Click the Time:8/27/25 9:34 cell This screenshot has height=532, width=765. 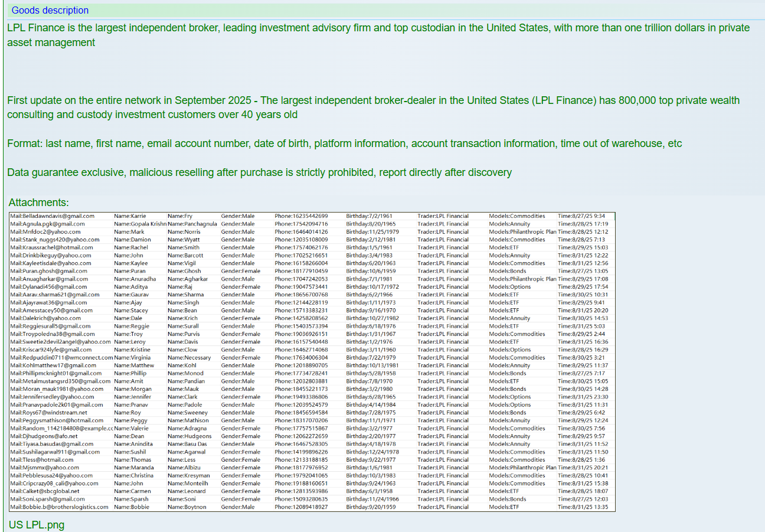(x=581, y=216)
